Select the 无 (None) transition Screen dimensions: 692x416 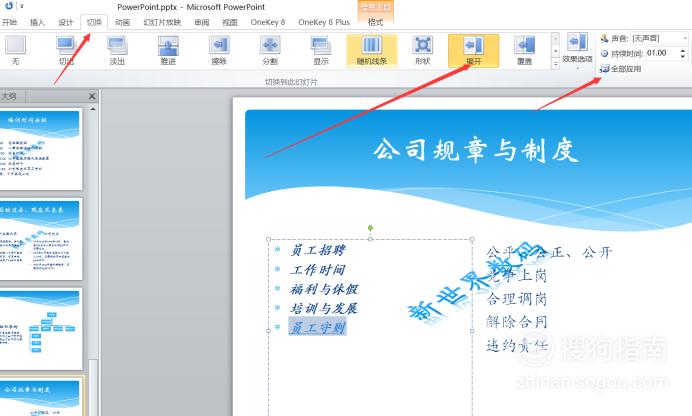point(15,51)
